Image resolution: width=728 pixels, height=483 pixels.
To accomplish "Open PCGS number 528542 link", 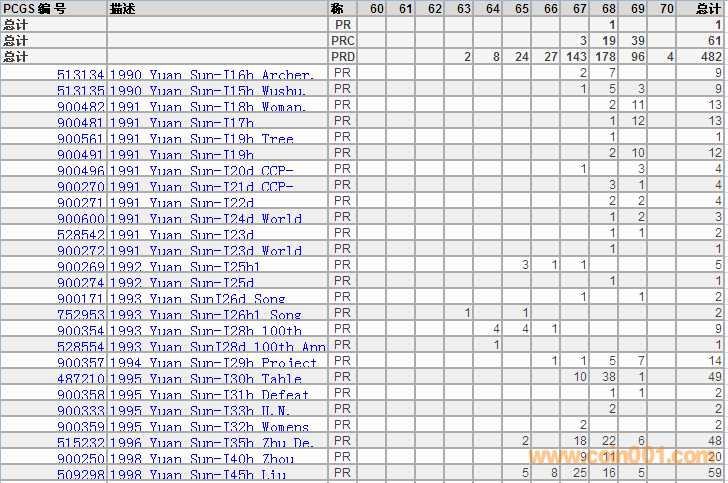I will 80,234.
